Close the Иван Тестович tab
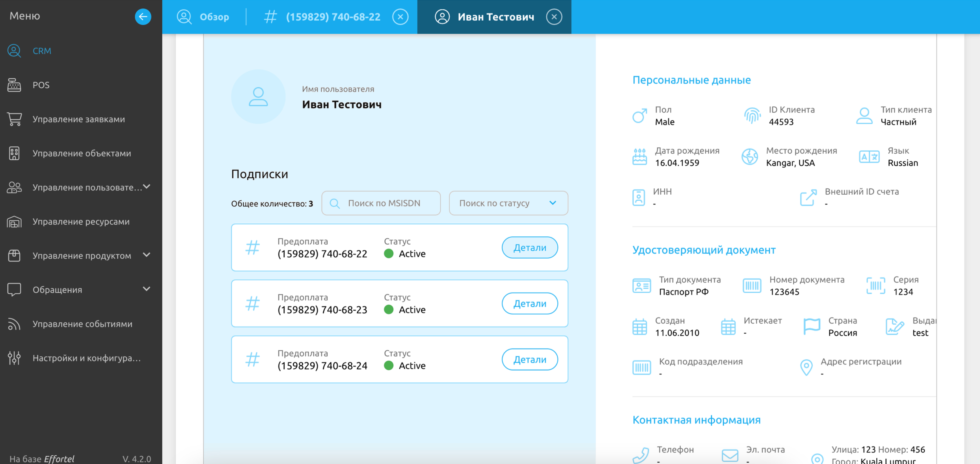 click(x=554, y=17)
